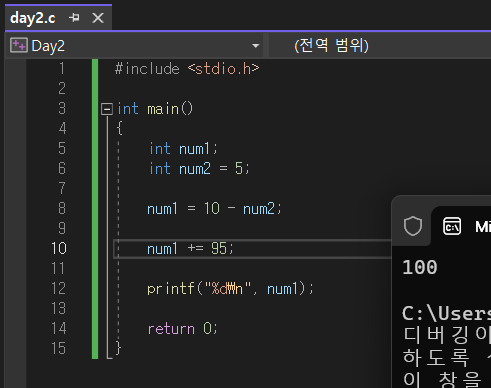
Task: Click the console terminal tab icon
Action: [452, 226]
